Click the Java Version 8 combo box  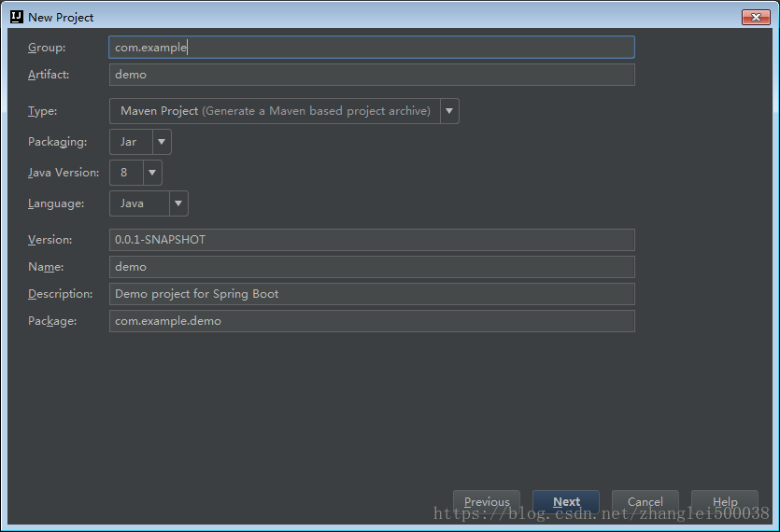click(x=126, y=173)
